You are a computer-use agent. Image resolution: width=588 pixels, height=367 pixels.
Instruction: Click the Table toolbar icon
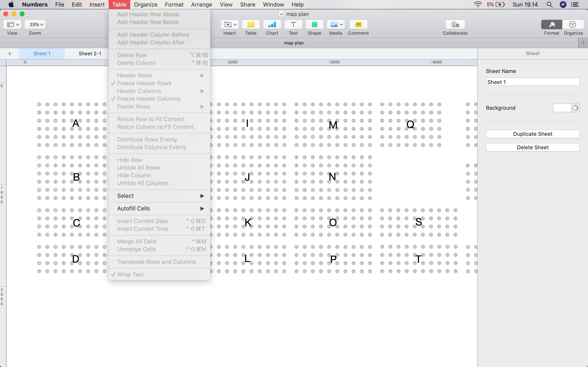[x=251, y=24]
